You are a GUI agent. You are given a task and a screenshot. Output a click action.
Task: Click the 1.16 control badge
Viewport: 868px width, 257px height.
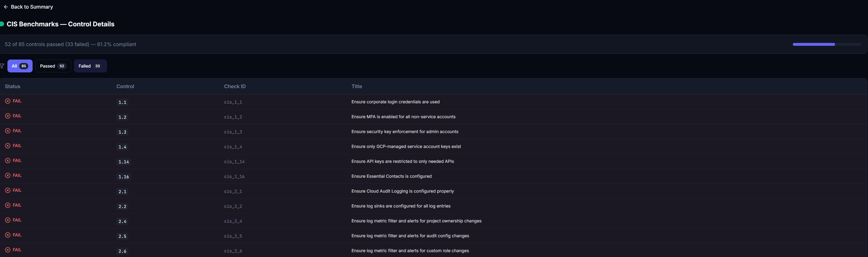point(124,176)
